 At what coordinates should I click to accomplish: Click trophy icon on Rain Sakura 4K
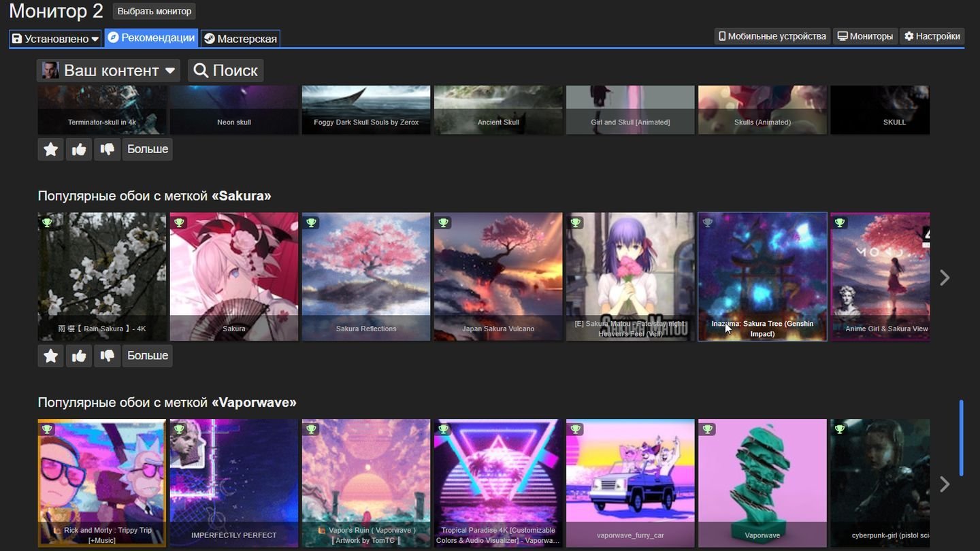pyautogui.click(x=47, y=222)
